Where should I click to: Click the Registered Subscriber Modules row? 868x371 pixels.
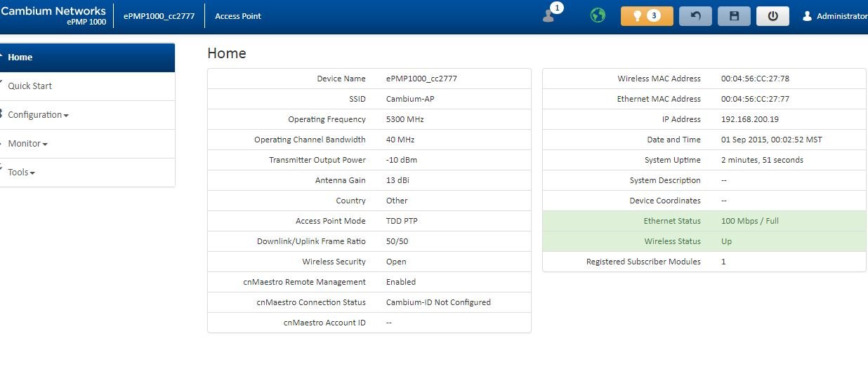coord(704,262)
